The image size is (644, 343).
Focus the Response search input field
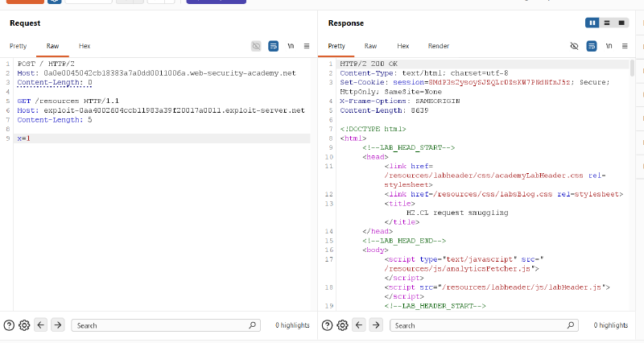[485, 325]
